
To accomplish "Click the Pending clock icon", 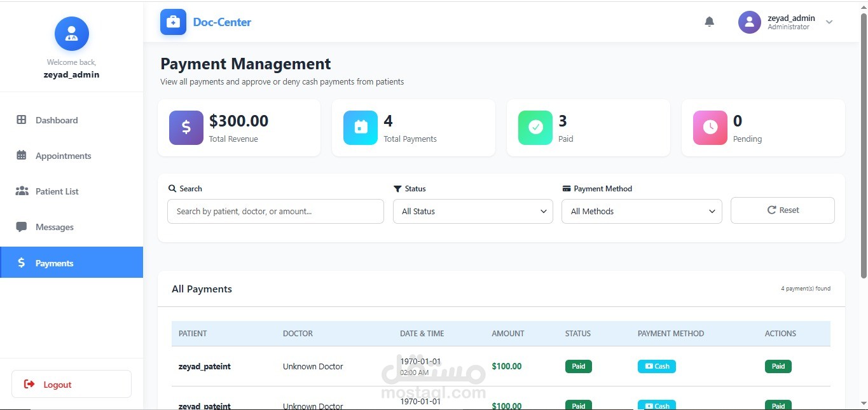I will (x=710, y=128).
